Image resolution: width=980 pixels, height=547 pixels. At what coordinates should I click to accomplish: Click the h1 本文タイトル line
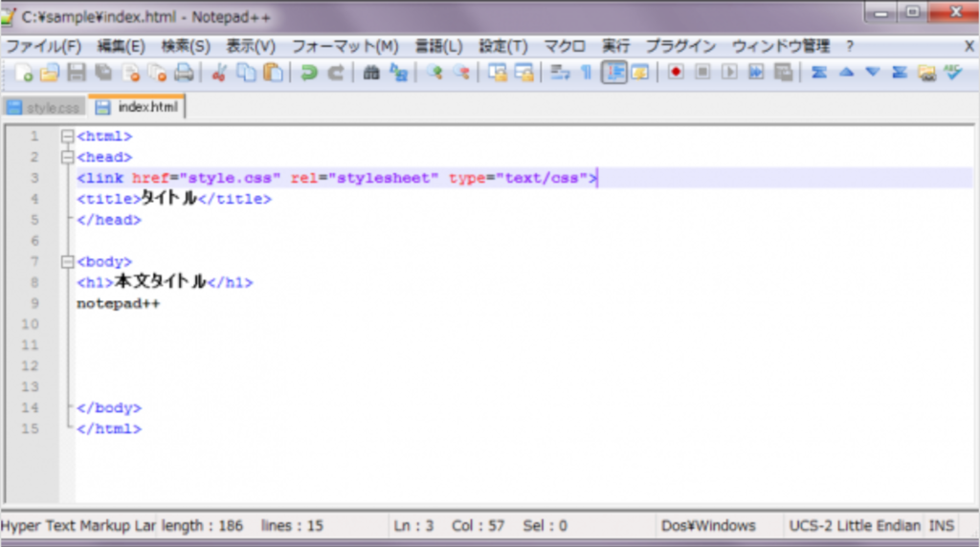click(x=165, y=282)
